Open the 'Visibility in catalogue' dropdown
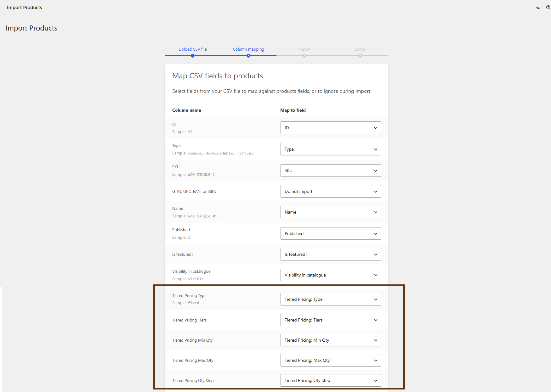This screenshot has width=551, height=392. tap(331, 275)
